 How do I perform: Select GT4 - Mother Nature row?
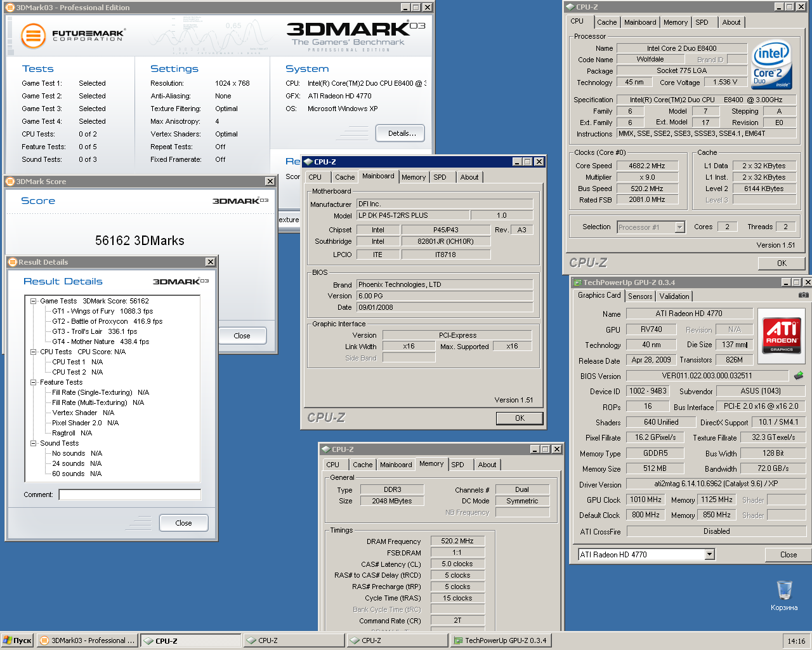coord(101,342)
